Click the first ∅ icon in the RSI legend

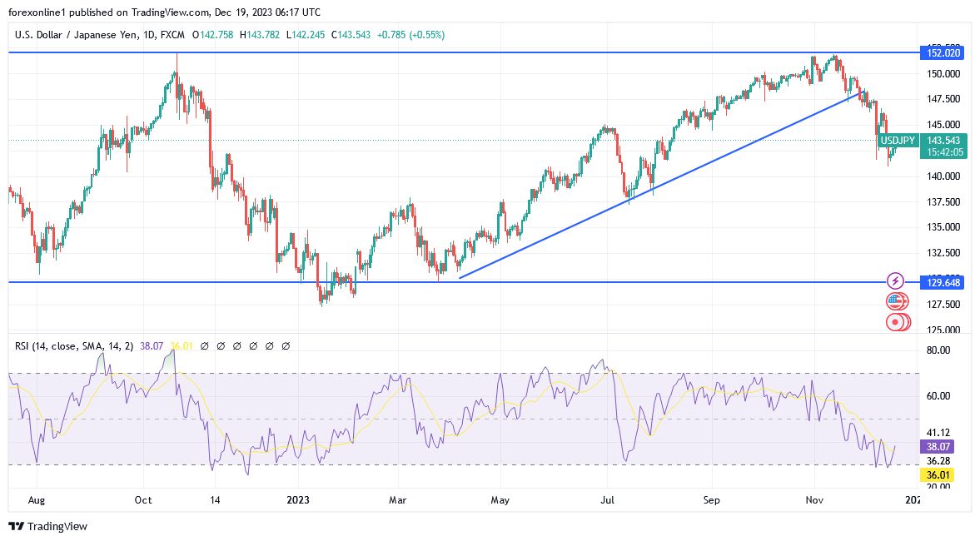pos(203,345)
